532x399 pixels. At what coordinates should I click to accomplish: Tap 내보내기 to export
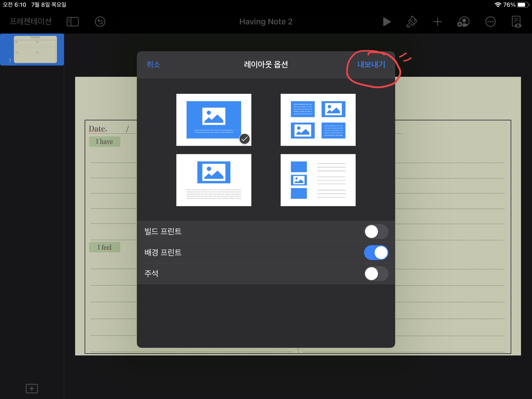coord(371,64)
